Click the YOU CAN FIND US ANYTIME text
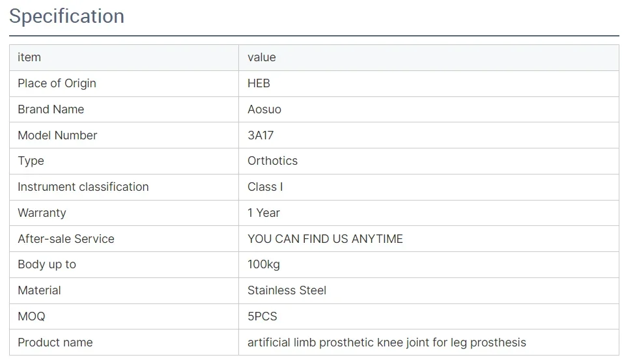The width and height of the screenshot is (622, 364). tap(325, 239)
